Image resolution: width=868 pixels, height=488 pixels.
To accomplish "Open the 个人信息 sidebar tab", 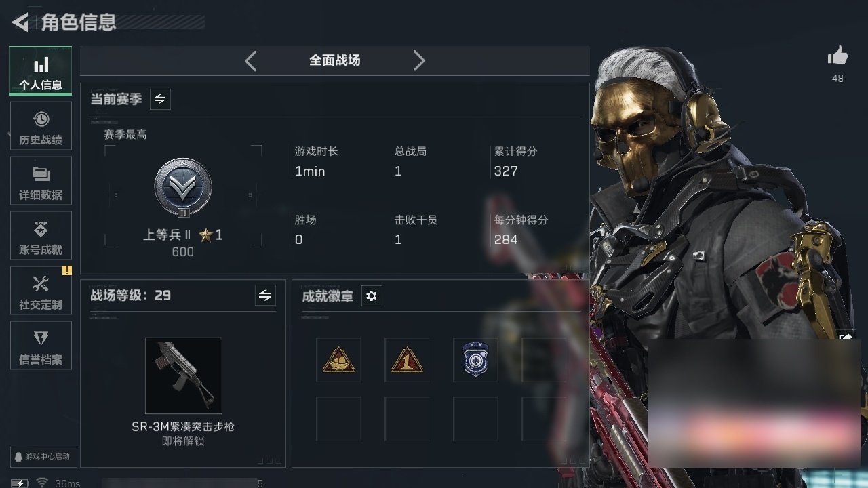I will [x=41, y=71].
